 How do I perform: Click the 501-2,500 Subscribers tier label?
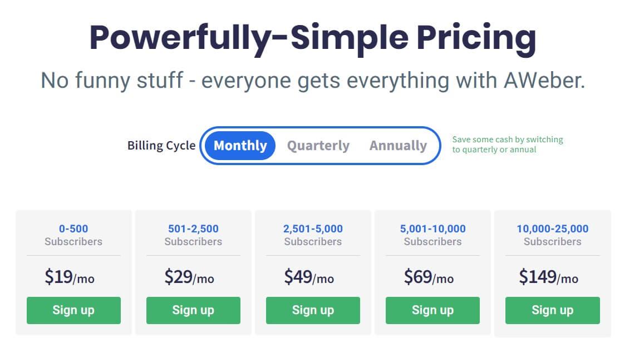coord(193,235)
